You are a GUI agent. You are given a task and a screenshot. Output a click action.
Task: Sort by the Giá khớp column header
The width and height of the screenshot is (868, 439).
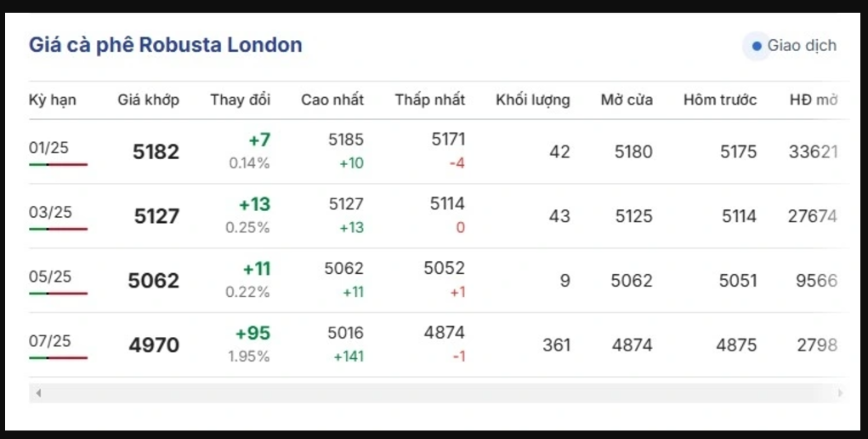[149, 100]
